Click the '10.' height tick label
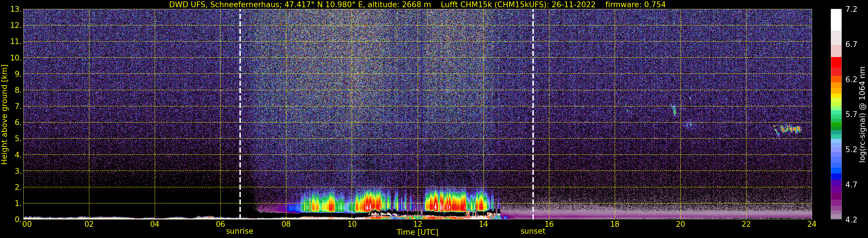 click(16, 58)
